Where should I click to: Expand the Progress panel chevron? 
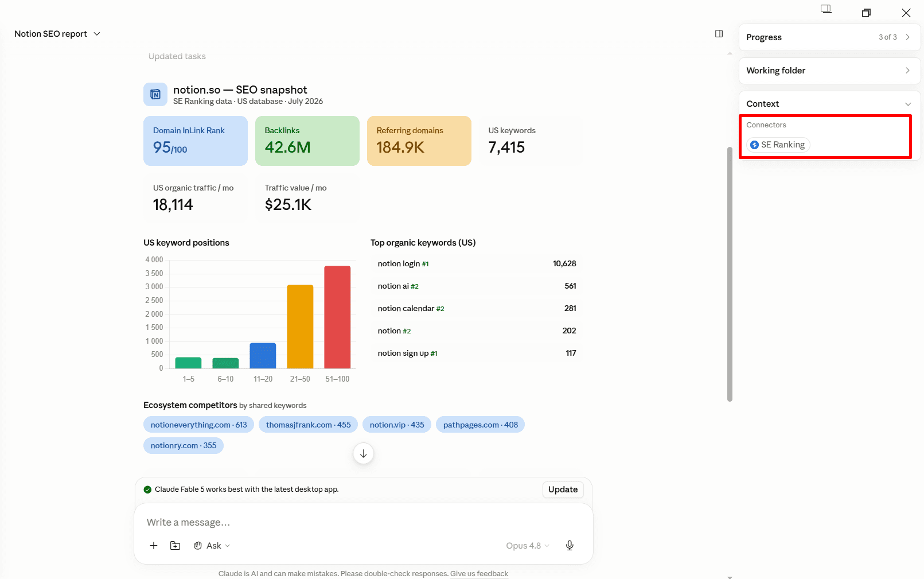tap(907, 37)
